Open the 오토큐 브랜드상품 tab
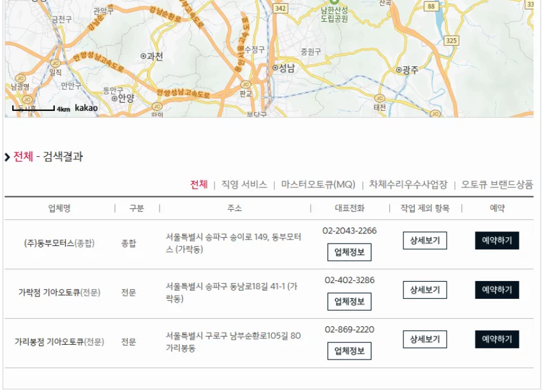The height and width of the screenshot is (392, 545). (x=497, y=184)
